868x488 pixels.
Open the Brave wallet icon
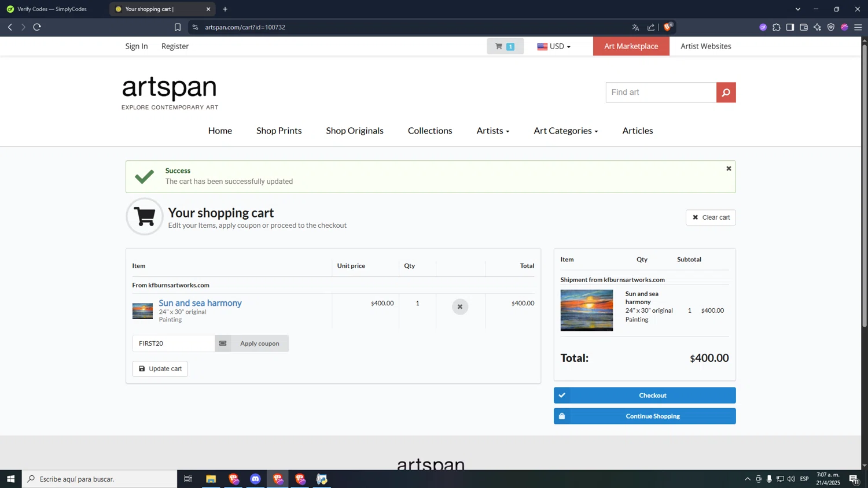coord(804,27)
